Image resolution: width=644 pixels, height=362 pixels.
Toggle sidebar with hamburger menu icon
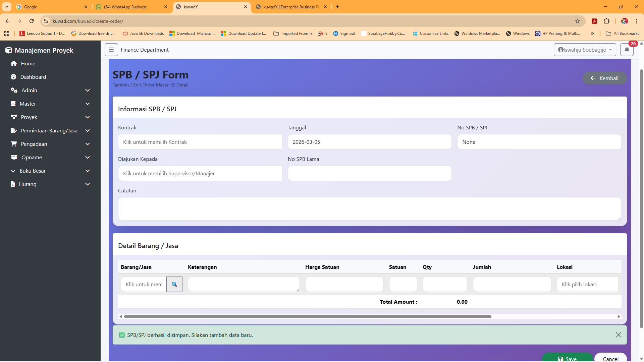[x=111, y=50]
